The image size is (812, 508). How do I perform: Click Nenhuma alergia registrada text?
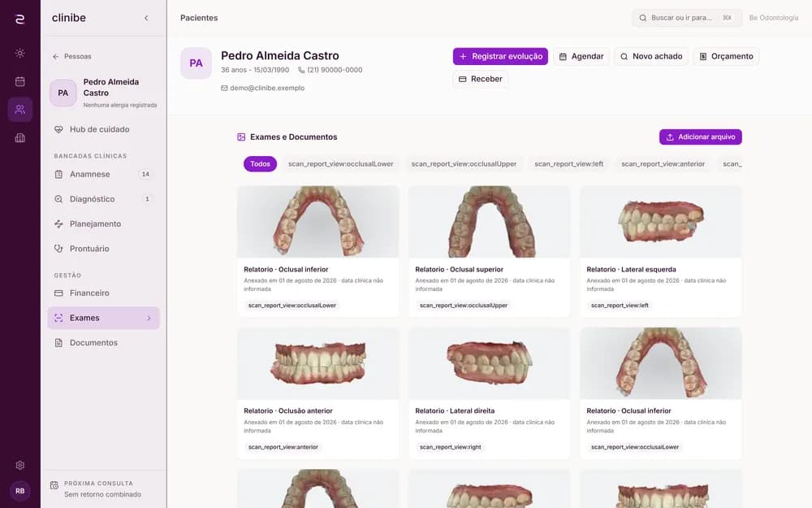point(120,105)
